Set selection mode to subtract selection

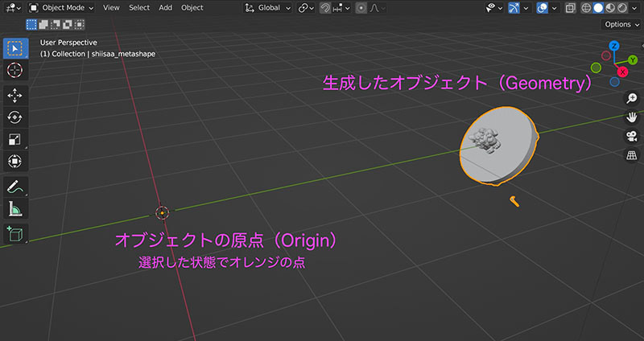click(x=55, y=25)
